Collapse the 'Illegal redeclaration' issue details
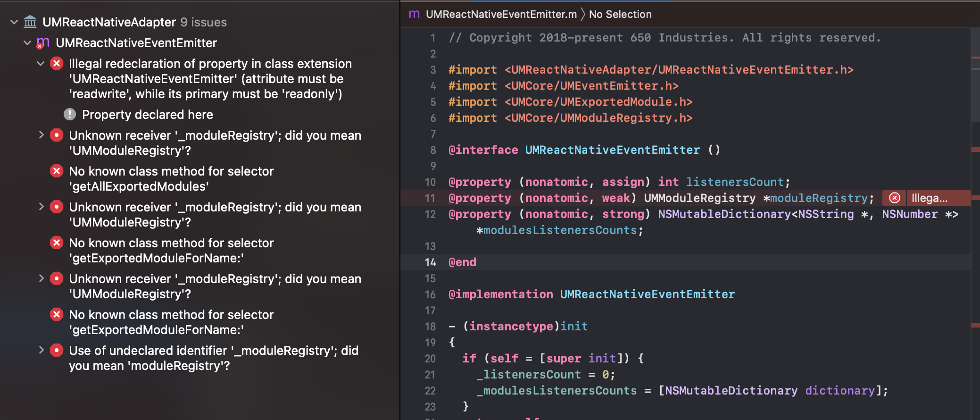The image size is (980, 420). click(41, 63)
